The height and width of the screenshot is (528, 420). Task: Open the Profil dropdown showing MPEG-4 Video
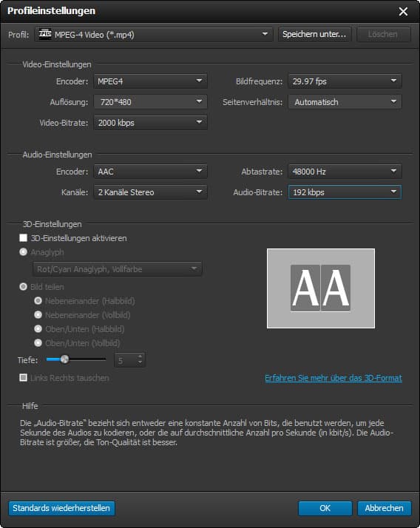(x=154, y=34)
